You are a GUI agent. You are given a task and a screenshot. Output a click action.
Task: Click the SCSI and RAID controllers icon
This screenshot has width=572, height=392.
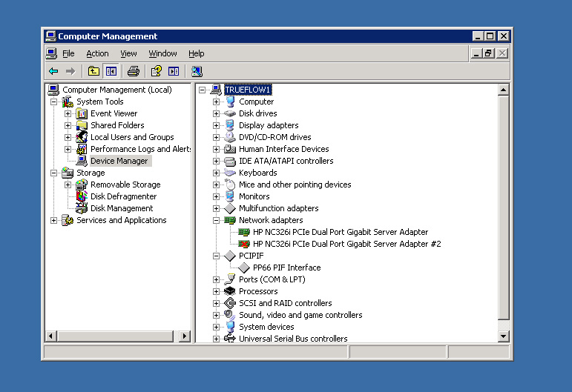click(x=230, y=303)
